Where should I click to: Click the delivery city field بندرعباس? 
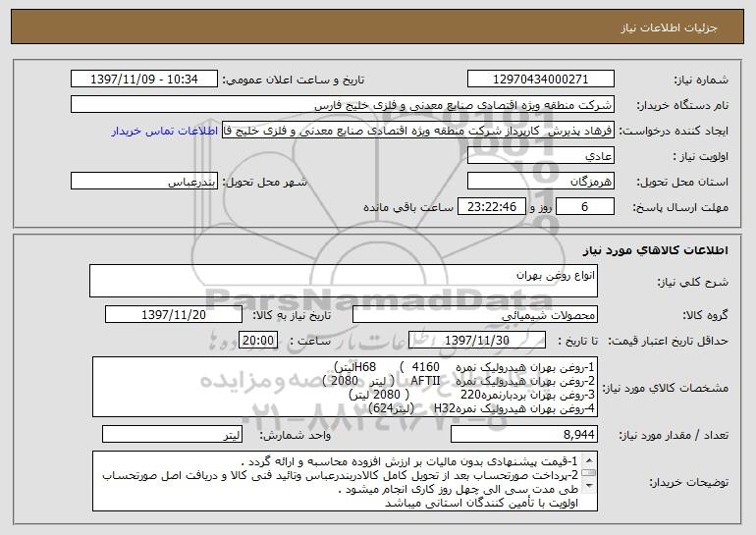pyautogui.click(x=144, y=182)
